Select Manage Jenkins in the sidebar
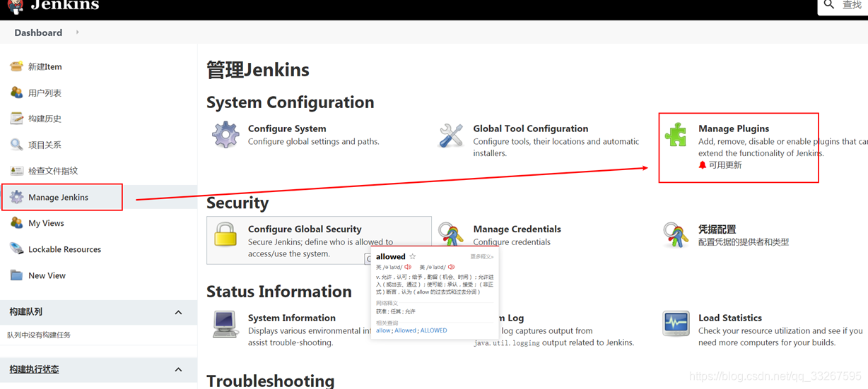 58,197
